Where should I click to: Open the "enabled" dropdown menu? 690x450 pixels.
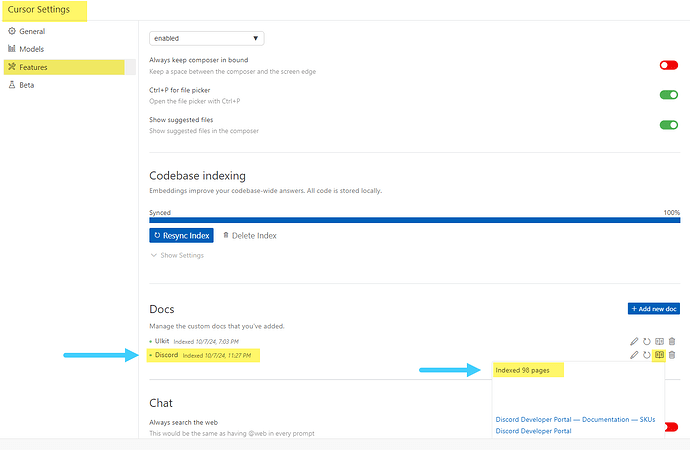point(207,38)
